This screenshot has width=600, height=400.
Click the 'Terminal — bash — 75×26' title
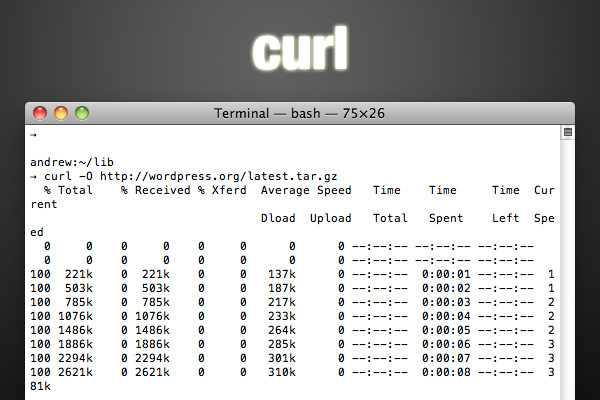coord(299,114)
